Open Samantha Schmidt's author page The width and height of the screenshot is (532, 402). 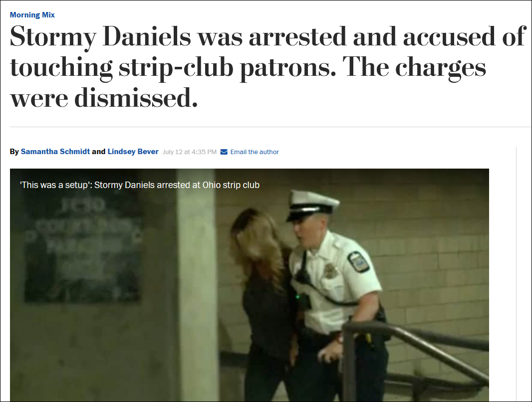(x=55, y=152)
